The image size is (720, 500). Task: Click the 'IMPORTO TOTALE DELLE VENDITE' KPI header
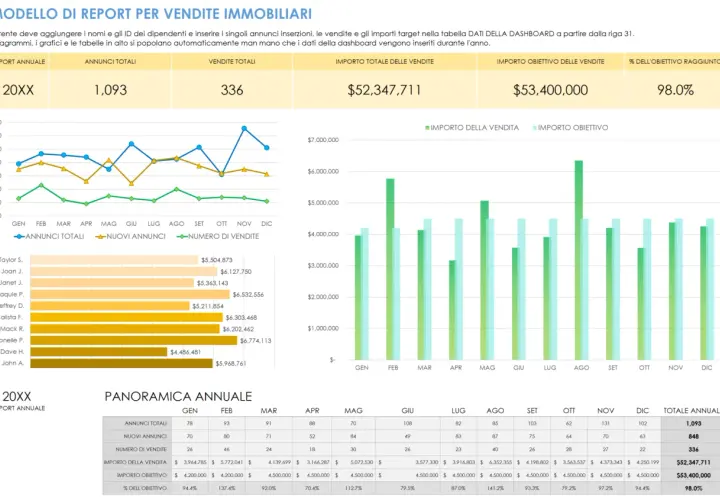[x=385, y=62]
